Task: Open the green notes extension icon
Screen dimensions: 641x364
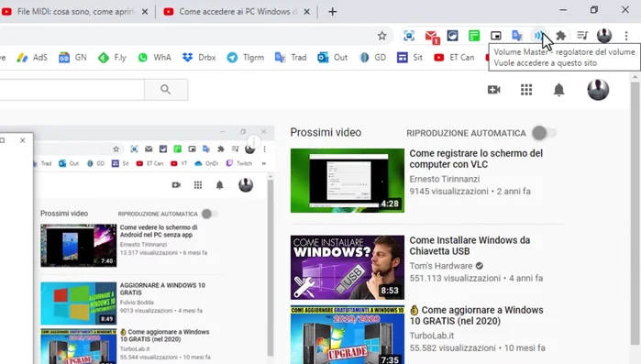Action: click(x=474, y=36)
